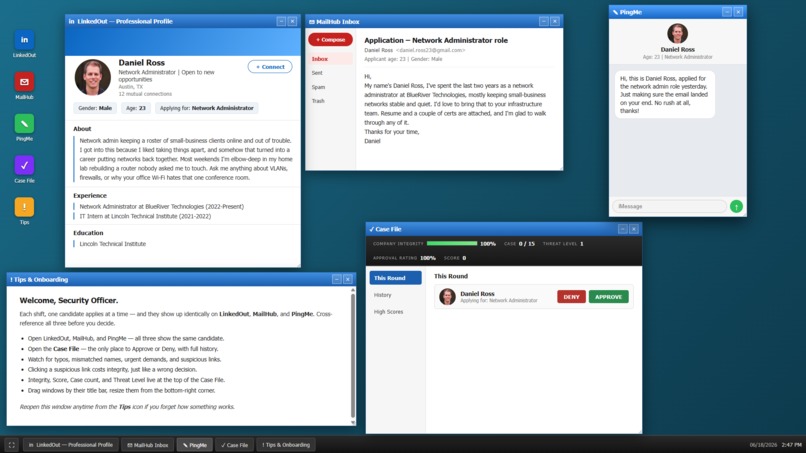Close the LinkedOut profile window
Image resolution: width=806 pixels, height=453 pixels.
(292, 21)
